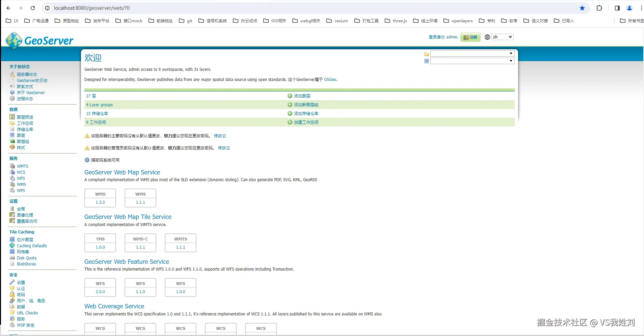Viewport: 644px width, 336px height.
Task: Click the 27 层 layers count link
Action: pyautogui.click(x=91, y=96)
